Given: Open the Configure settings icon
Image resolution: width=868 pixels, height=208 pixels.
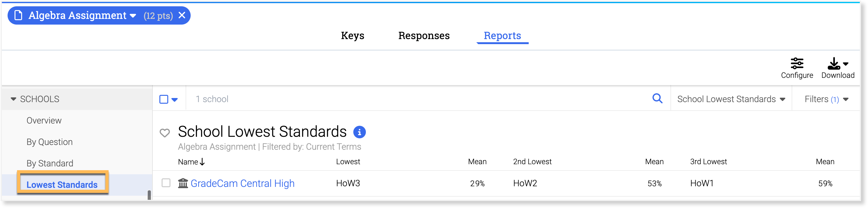Looking at the screenshot, I should tap(797, 63).
